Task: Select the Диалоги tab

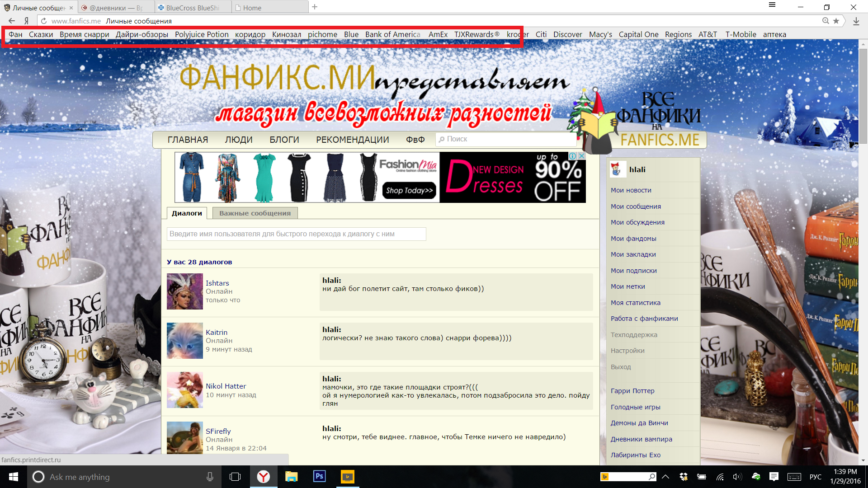Action: (187, 213)
